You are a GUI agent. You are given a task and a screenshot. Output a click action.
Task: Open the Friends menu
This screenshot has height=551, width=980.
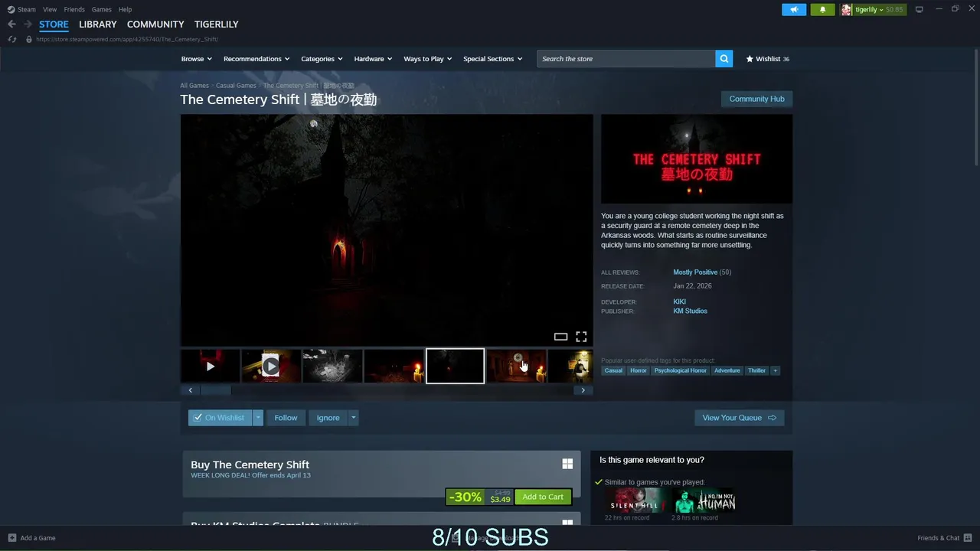tap(74, 9)
